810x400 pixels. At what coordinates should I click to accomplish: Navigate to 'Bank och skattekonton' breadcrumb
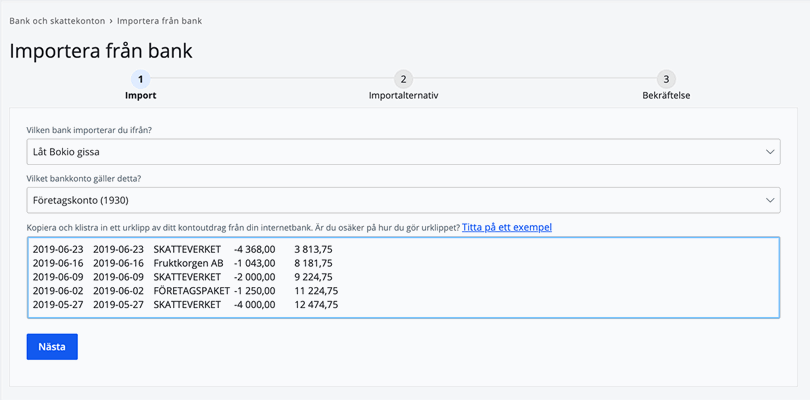[x=57, y=20]
